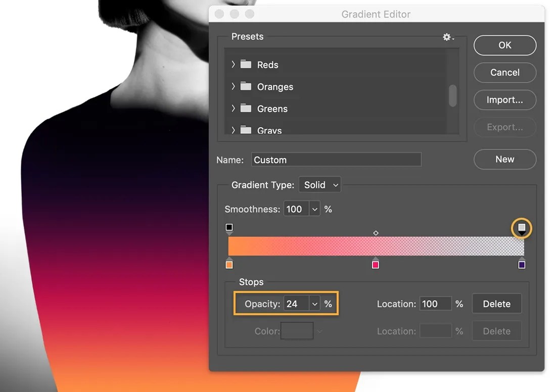The image size is (556, 392).
Task: Open the Smoothness value dropdown
Action: (x=314, y=209)
